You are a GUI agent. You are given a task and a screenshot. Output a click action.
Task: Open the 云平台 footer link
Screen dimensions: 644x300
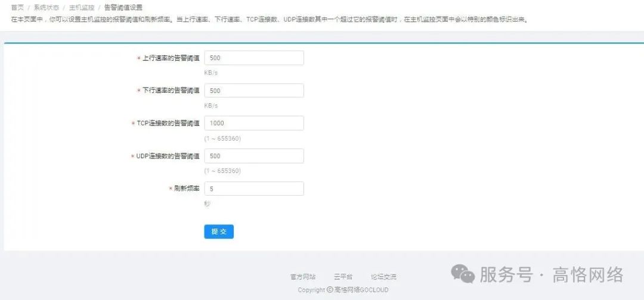tap(343, 277)
